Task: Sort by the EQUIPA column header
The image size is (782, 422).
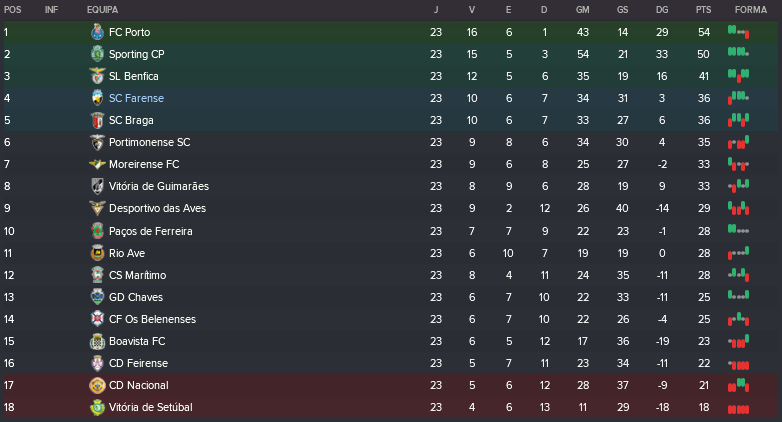Action: click(103, 9)
